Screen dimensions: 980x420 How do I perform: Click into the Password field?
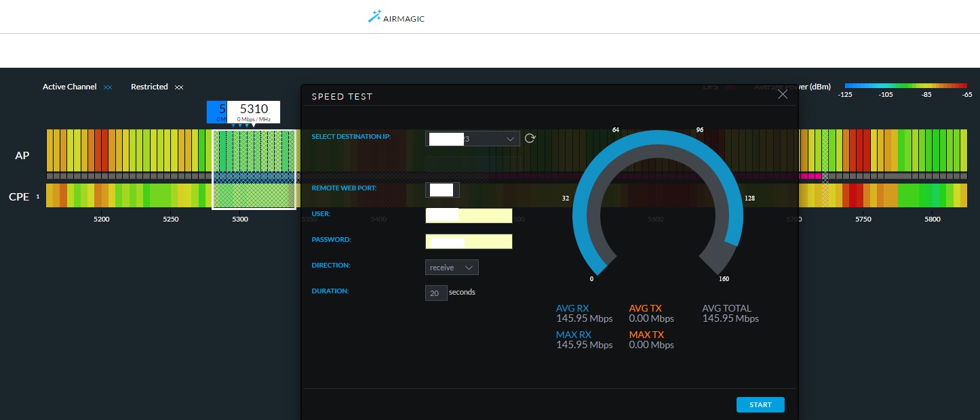(469, 241)
